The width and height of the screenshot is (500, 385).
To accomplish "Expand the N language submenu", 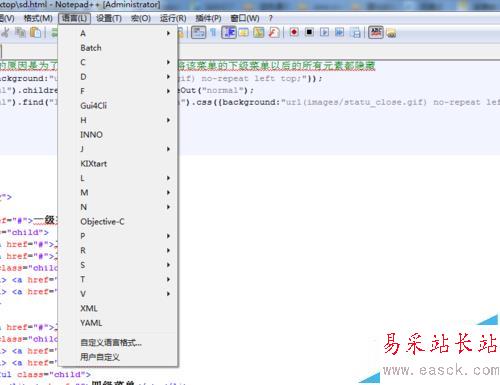I will (x=118, y=207).
